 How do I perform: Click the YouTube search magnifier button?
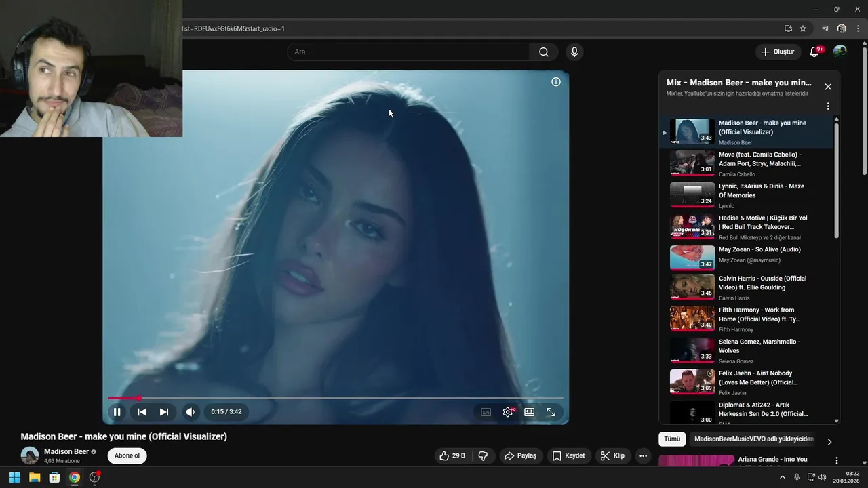(544, 52)
